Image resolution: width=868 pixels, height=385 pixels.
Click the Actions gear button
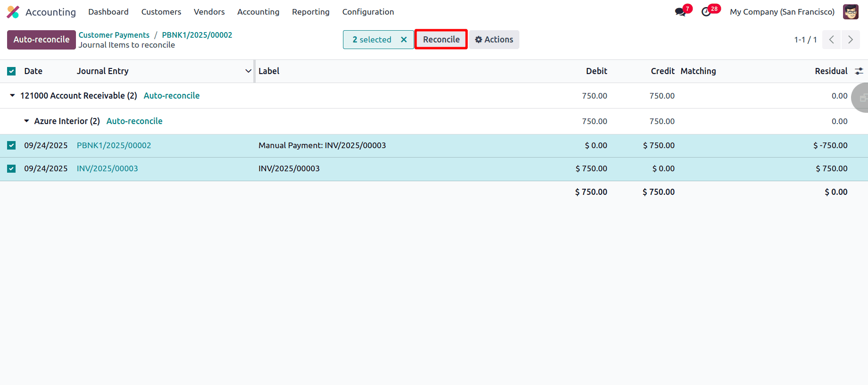[x=494, y=40]
